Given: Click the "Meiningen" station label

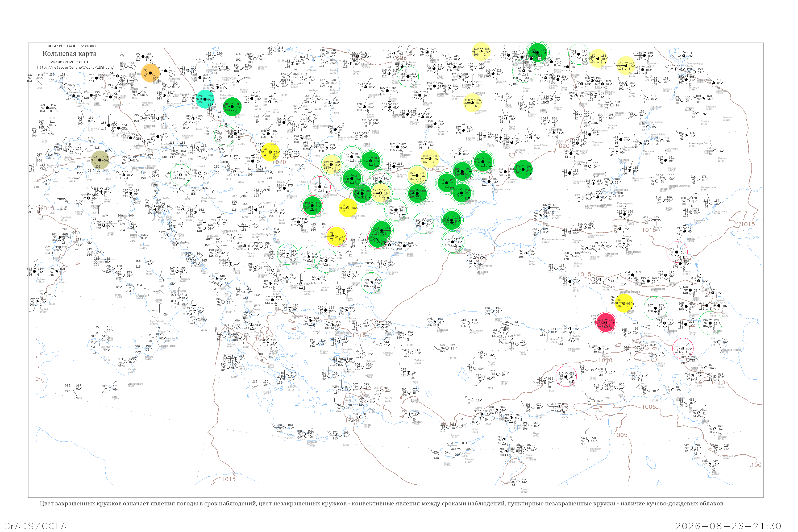Looking at the screenshot, I should [x=147, y=102].
